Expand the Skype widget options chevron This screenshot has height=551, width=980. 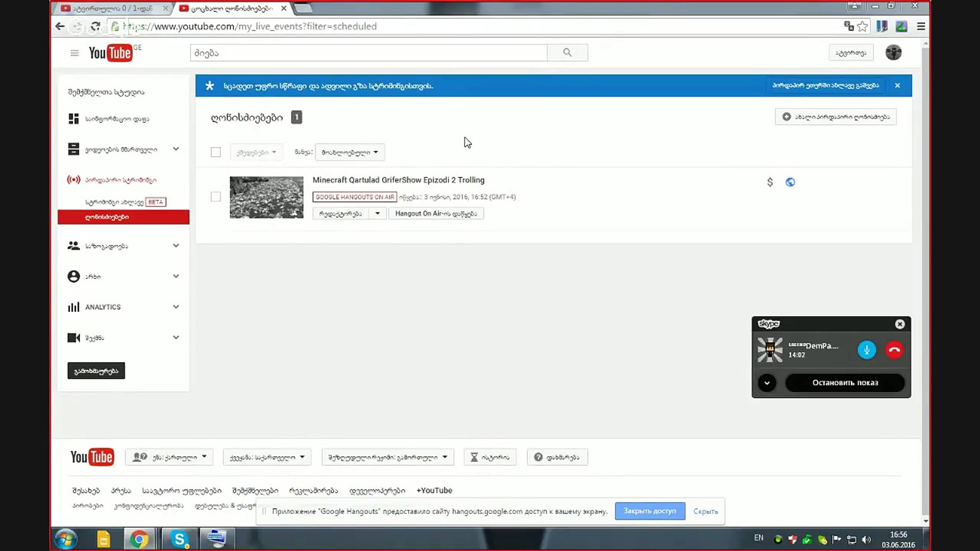[x=767, y=383]
